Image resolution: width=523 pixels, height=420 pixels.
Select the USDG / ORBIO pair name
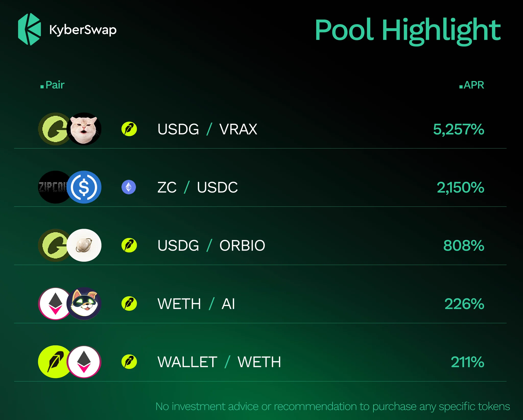tap(211, 245)
